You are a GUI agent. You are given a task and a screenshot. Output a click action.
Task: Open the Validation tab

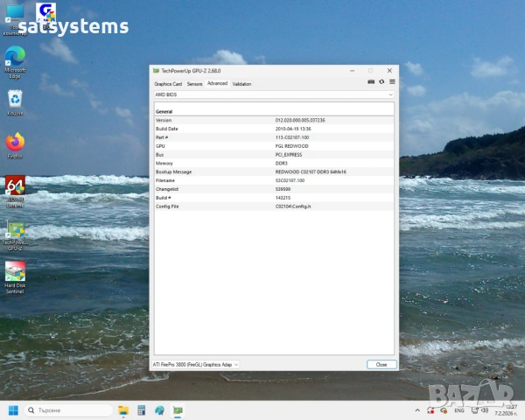(x=241, y=84)
